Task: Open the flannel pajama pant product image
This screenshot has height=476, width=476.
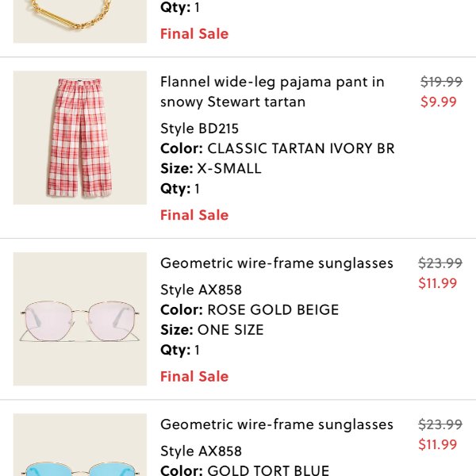Action: [80, 137]
